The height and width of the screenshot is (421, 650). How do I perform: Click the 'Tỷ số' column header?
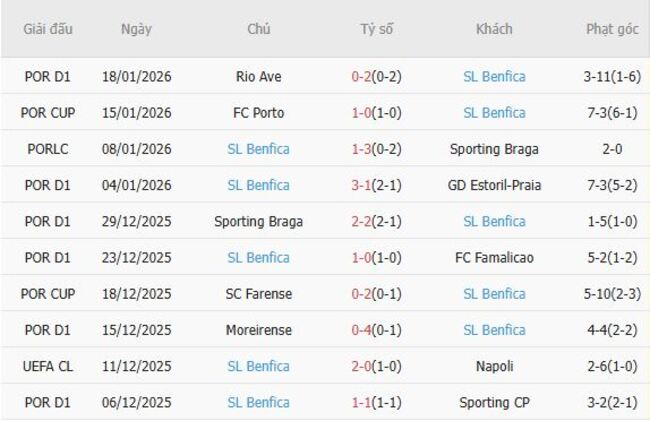pos(376,29)
